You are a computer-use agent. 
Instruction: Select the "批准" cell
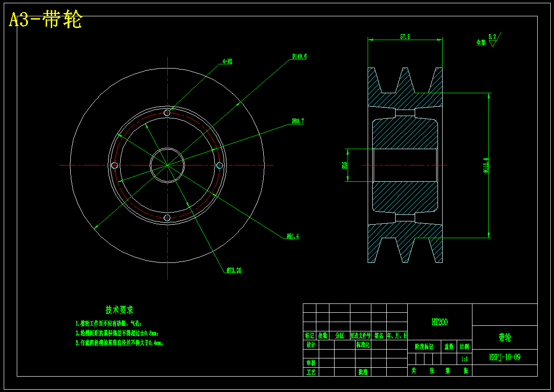(x=363, y=372)
